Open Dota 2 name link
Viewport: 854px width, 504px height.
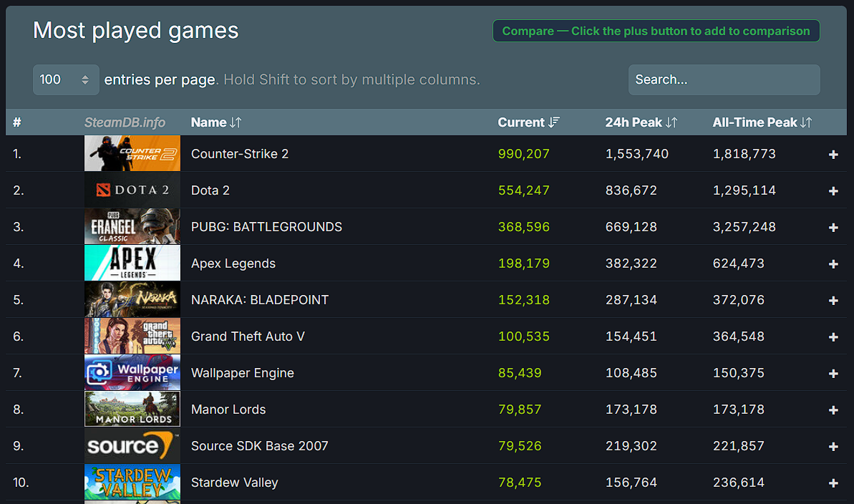coord(210,190)
